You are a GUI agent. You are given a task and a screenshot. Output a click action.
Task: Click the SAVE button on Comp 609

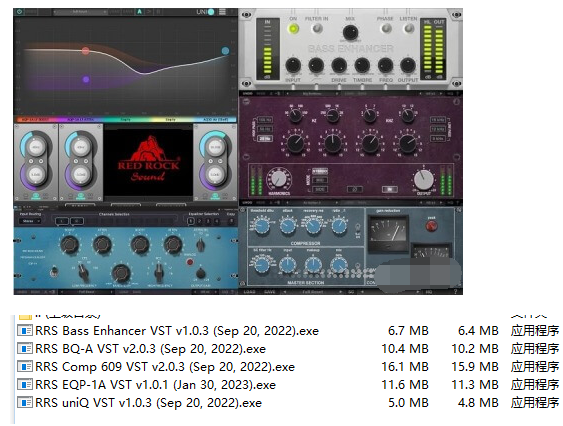pyautogui.click(x=270, y=292)
